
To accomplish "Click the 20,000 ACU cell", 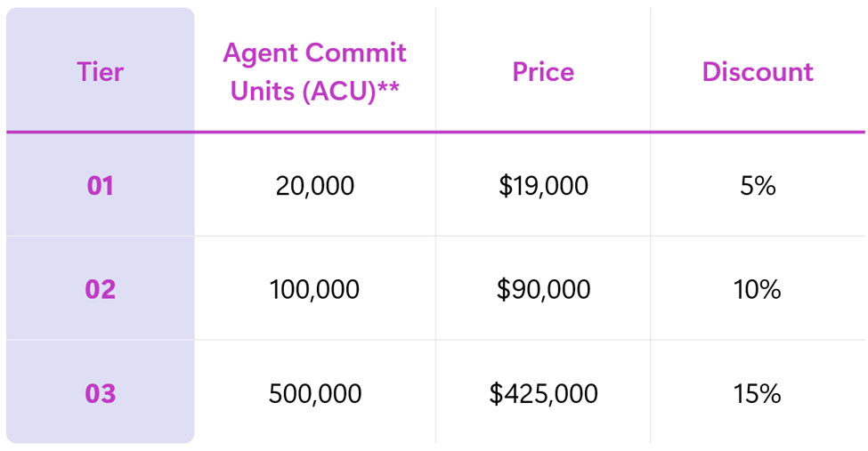I will [314, 186].
